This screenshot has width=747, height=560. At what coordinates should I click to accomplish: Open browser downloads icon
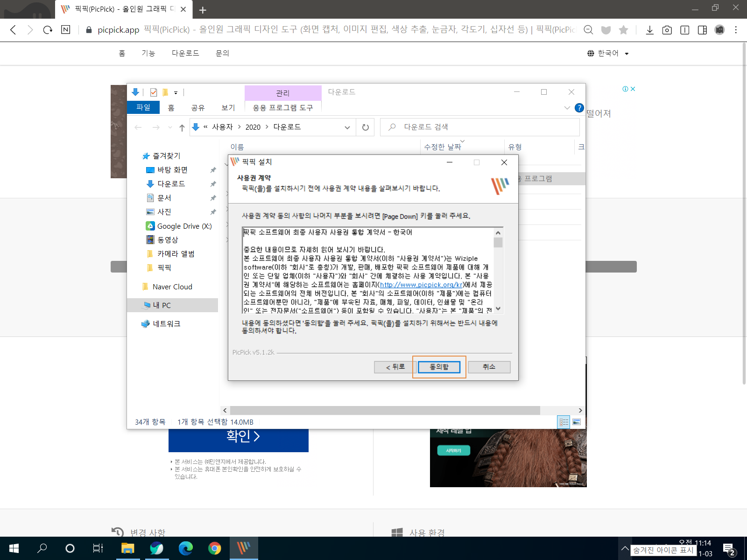point(649,30)
